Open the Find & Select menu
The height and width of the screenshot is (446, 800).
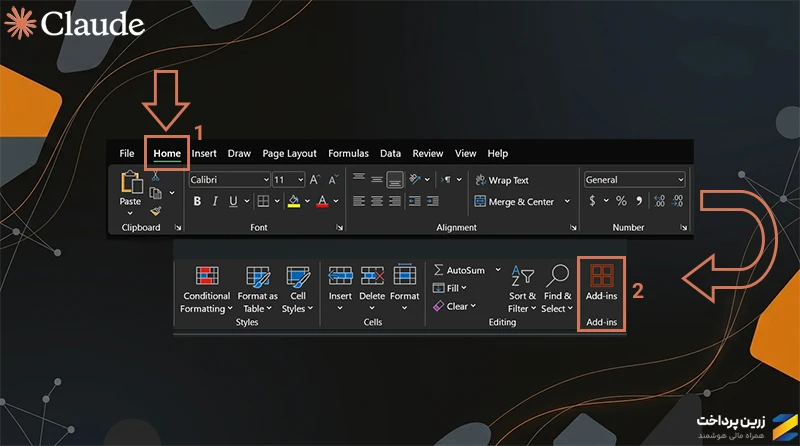click(x=558, y=289)
